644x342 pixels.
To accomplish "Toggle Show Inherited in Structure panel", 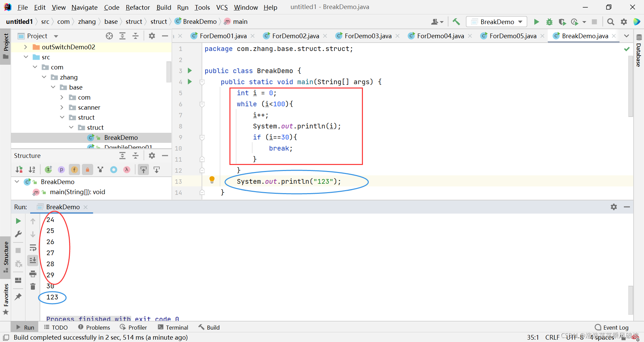I will click(49, 170).
